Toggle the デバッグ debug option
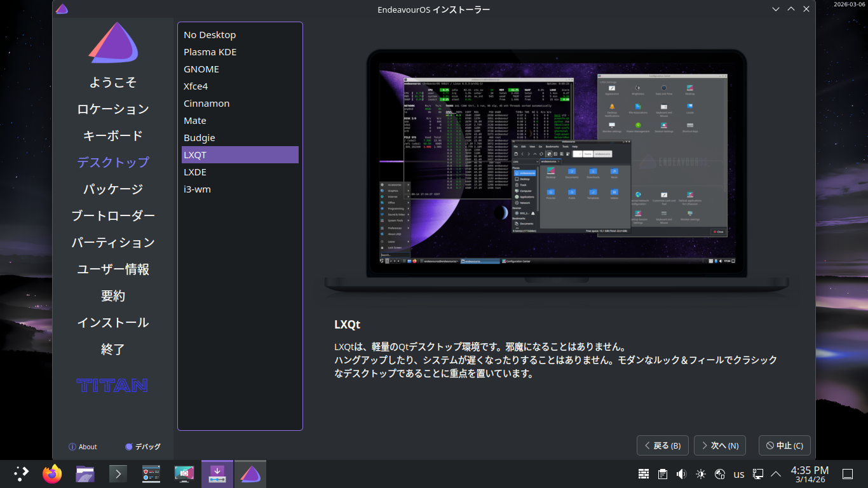 [142, 447]
